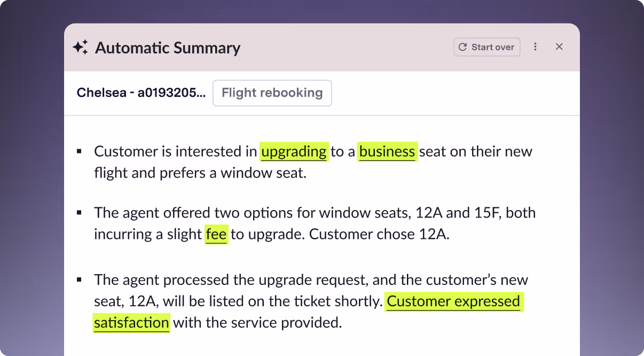
Task: Click the sparkle AI icon beside Automatic Summary
Action: 80,47
